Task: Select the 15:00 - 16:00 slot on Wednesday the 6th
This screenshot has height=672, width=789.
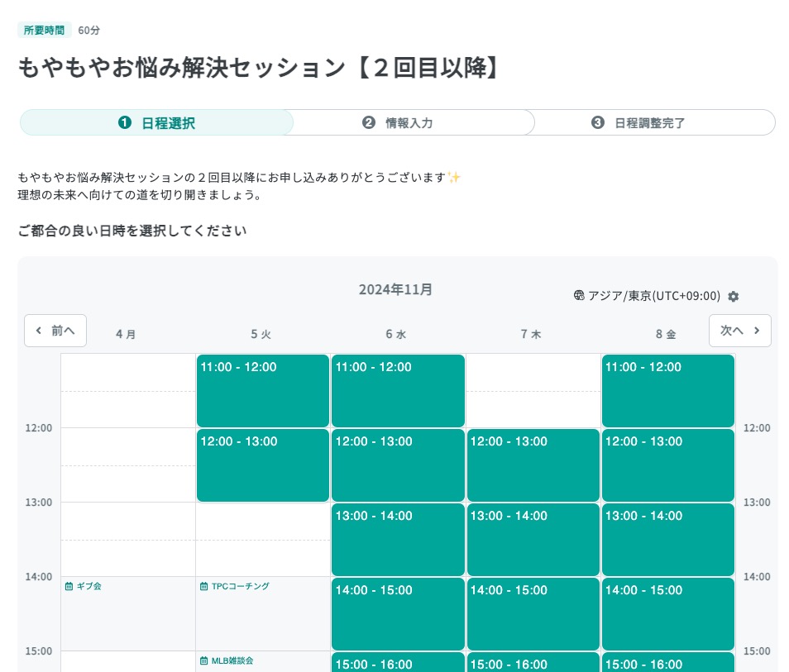Action: coord(398,664)
